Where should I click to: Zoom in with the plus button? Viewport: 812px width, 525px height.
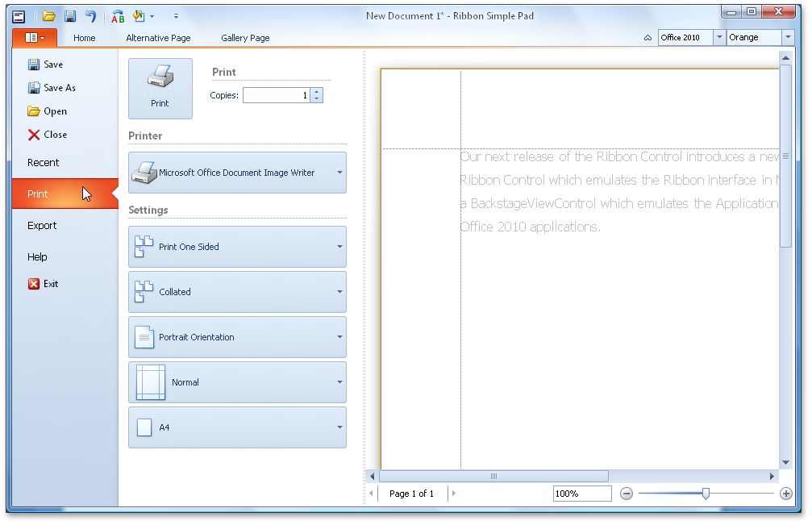(785, 494)
